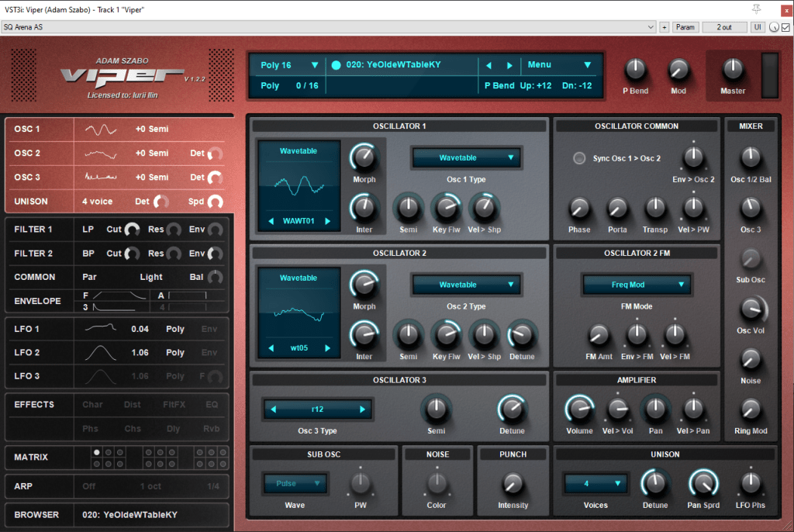Click the Master volume knob
Viewport: 794px width, 532px height.
[733, 69]
